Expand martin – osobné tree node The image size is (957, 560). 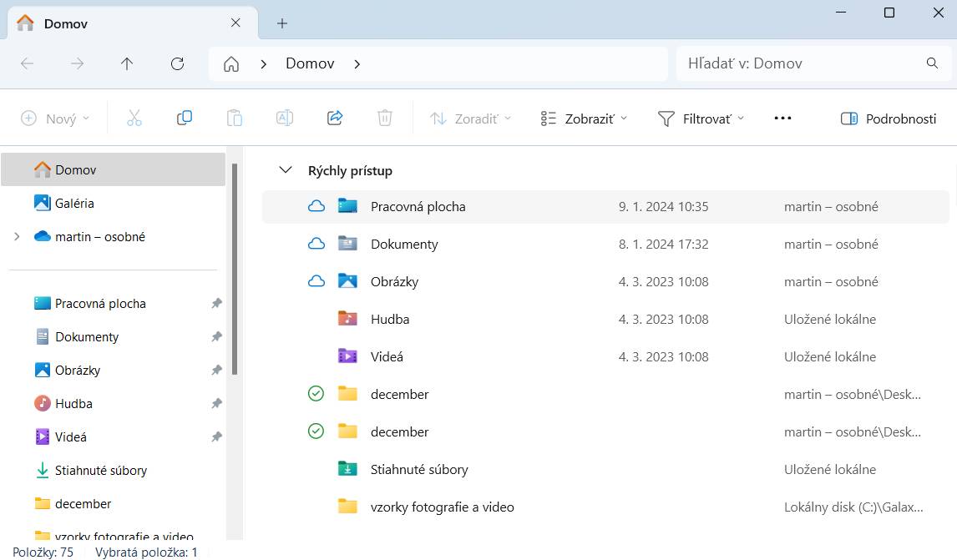coord(17,237)
